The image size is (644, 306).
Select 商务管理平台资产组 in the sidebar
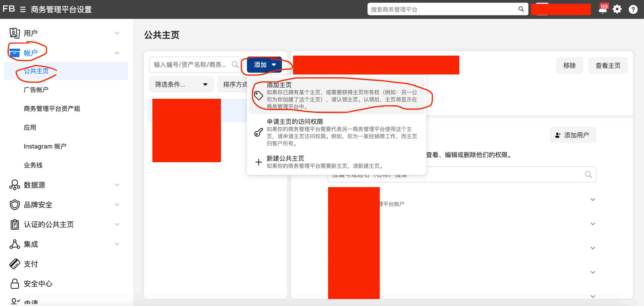(52, 109)
